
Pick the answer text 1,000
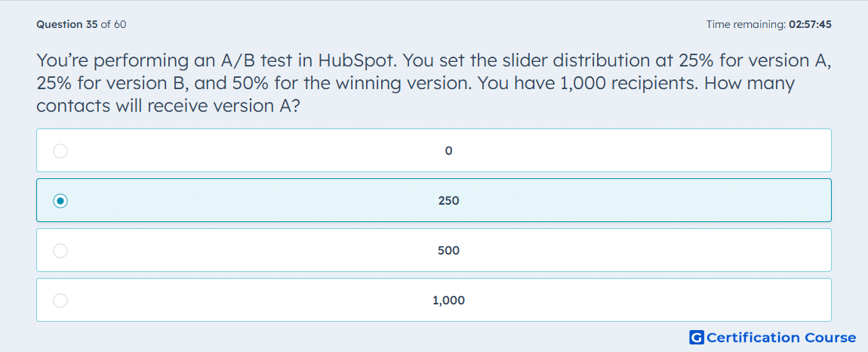(x=448, y=301)
